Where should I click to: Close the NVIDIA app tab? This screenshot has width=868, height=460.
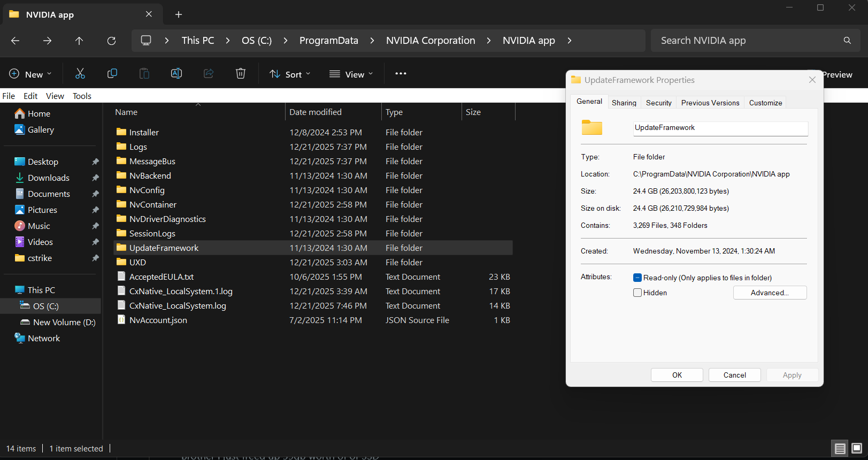(149, 14)
